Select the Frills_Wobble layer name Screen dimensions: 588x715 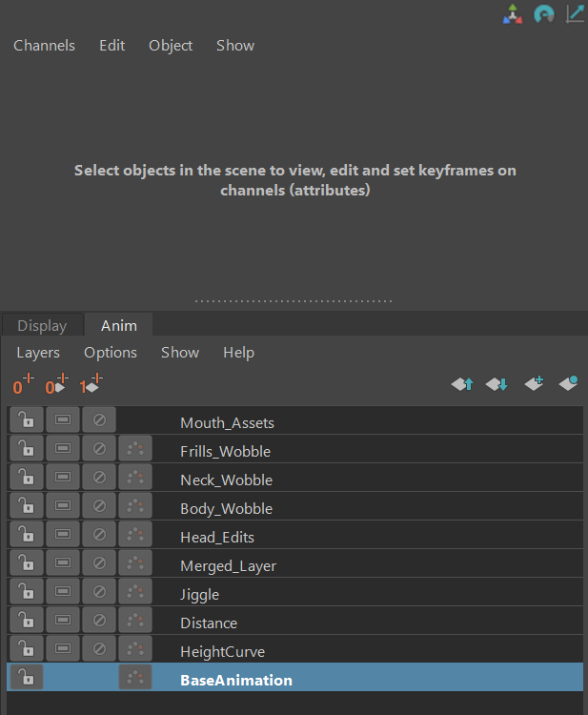[x=225, y=452]
